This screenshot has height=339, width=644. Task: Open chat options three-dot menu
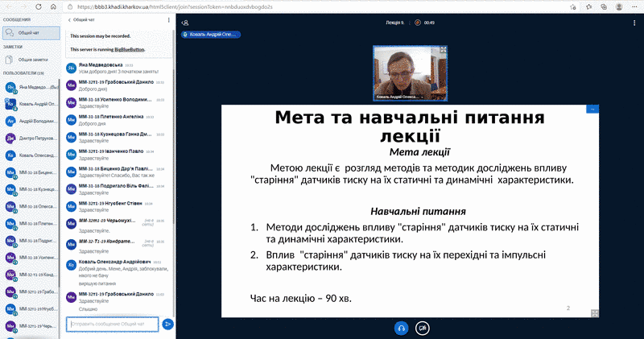coord(170,19)
